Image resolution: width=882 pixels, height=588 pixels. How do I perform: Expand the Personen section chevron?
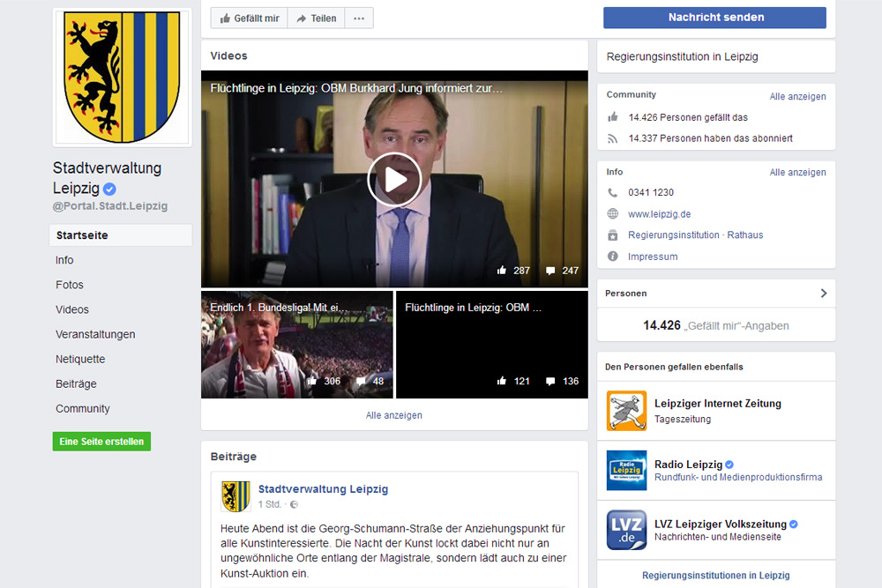[824, 293]
